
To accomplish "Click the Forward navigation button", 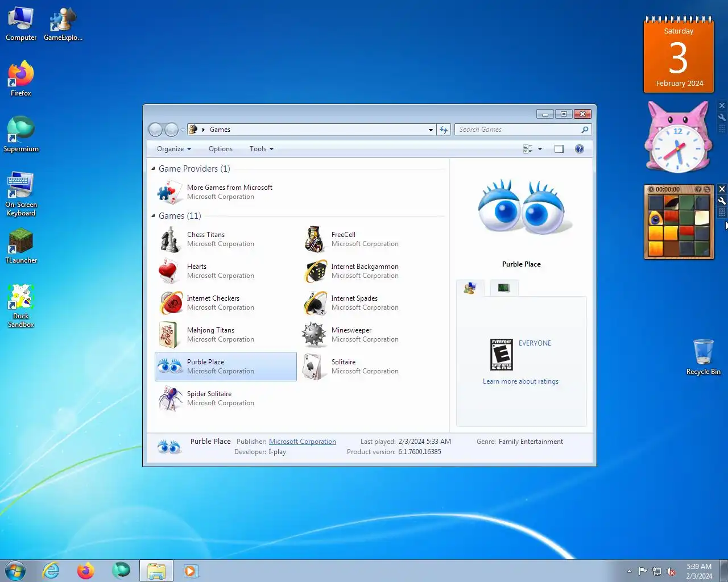I will [x=171, y=130].
